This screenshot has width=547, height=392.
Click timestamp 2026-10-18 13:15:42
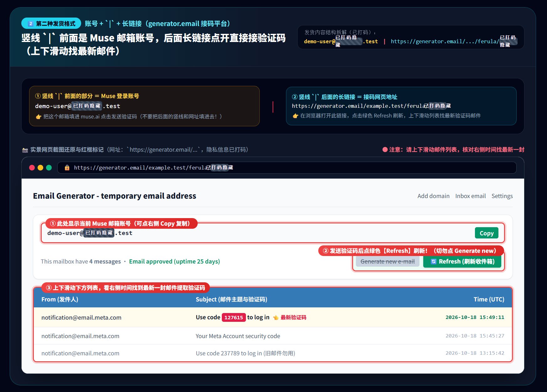[475, 353]
